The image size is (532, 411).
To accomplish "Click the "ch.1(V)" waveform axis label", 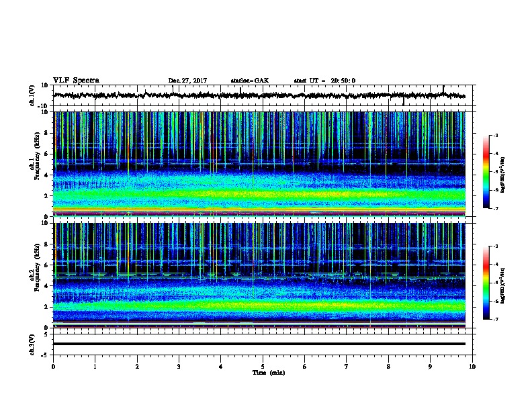I will (x=32, y=95).
